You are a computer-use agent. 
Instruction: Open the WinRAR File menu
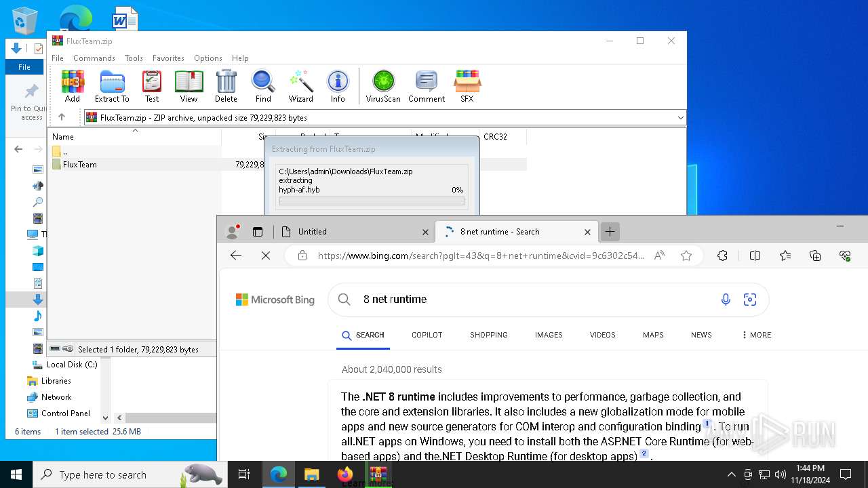click(x=58, y=58)
